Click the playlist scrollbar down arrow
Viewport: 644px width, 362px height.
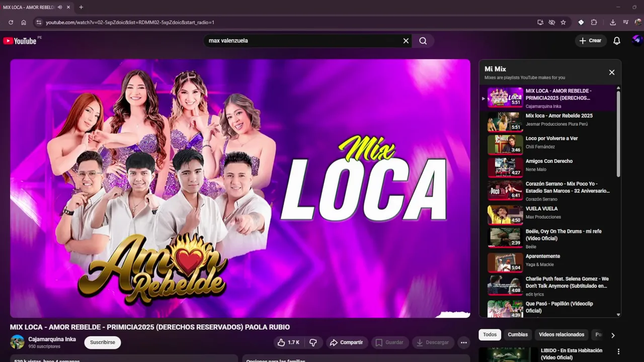click(x=618, y=315)
